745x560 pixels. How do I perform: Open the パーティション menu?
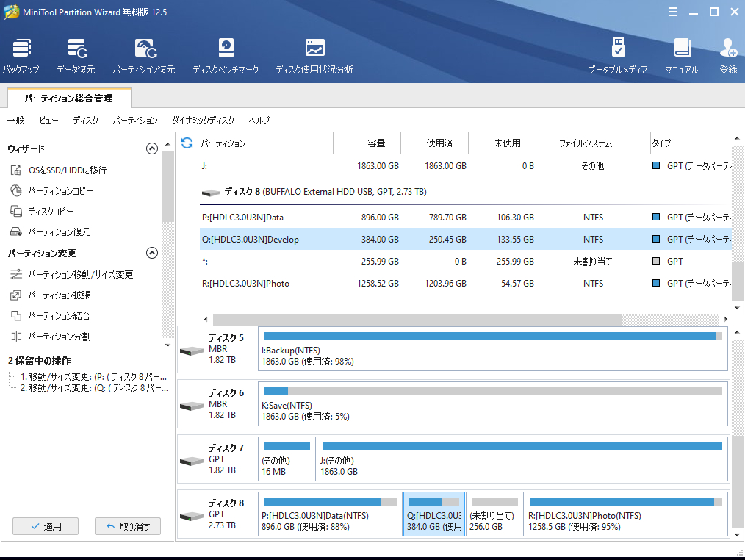[135, 121]
